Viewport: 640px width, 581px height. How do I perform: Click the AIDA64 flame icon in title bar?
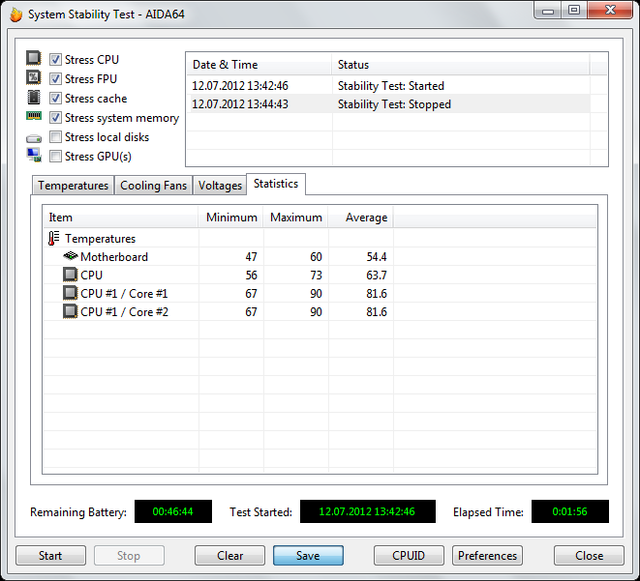coord(16,15)
